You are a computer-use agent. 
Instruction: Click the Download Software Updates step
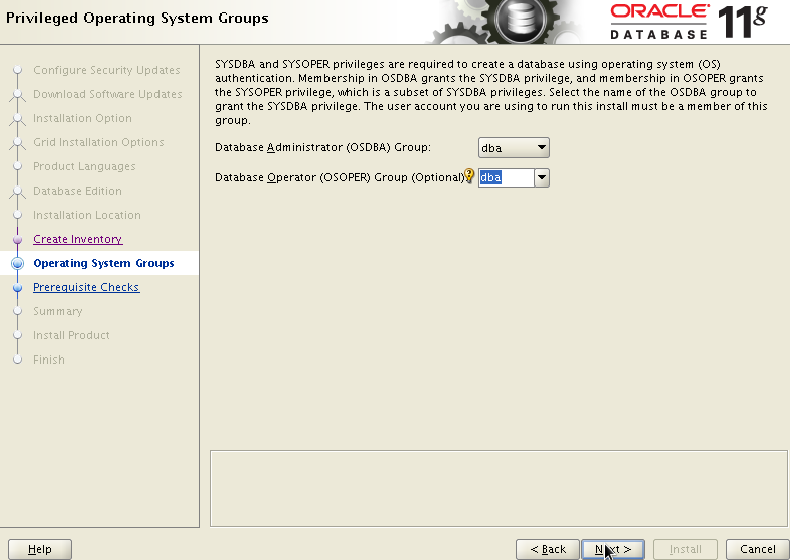click(x=108, y=94)
